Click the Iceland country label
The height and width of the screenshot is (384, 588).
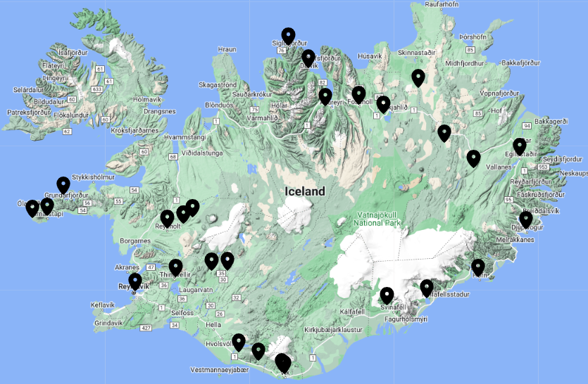305,191
